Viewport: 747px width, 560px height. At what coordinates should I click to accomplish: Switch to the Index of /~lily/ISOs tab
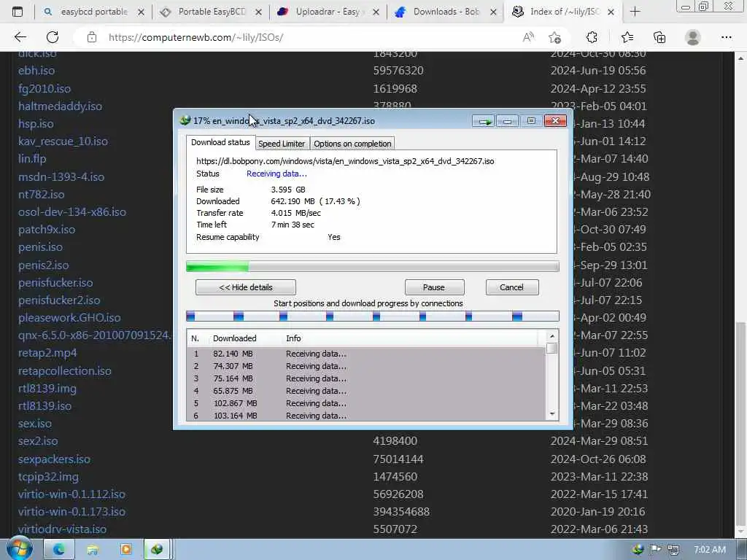click(564, 12)
